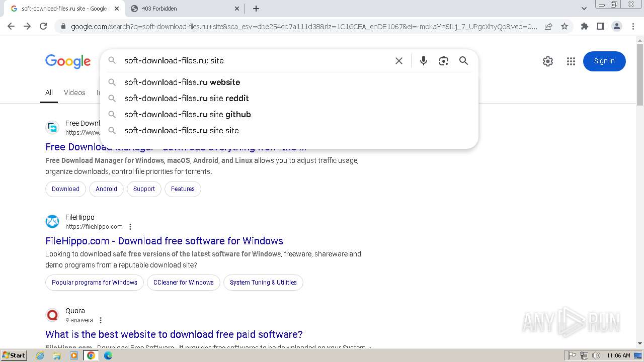Open Chrome's three-dot menu

coord(633,26)
